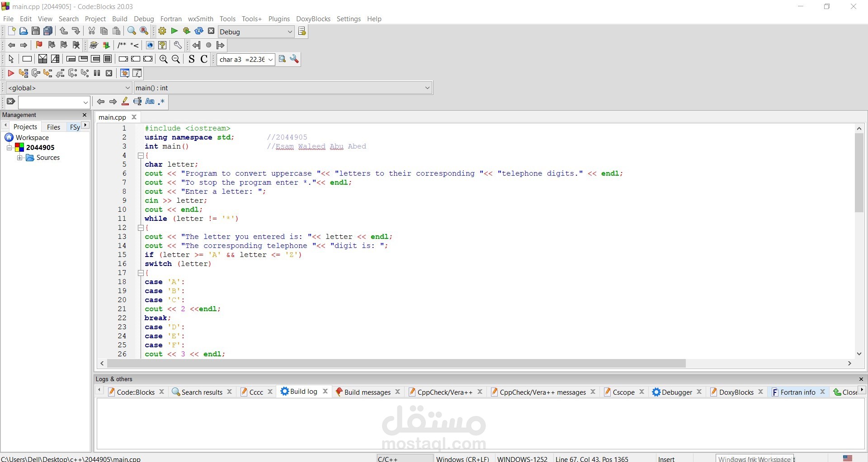
Task: Open the <global> scope dropdown
Action: (x=69, y=88)
